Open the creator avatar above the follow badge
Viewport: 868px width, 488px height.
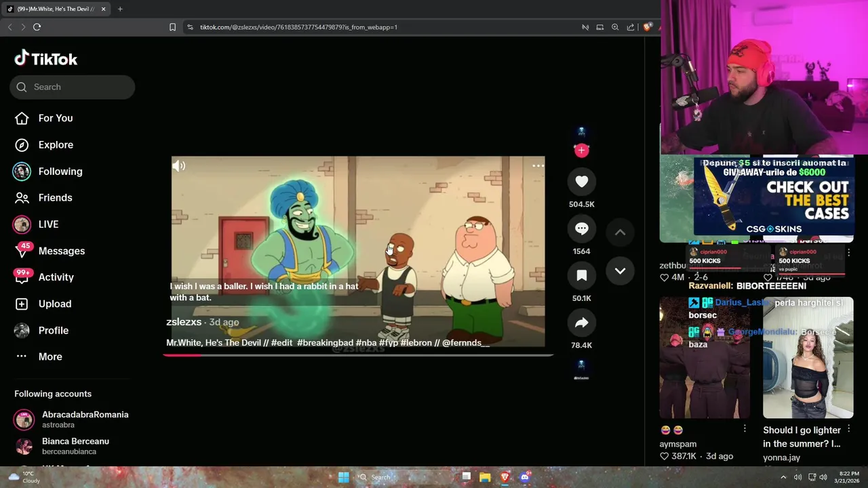(x=581, y=132)
